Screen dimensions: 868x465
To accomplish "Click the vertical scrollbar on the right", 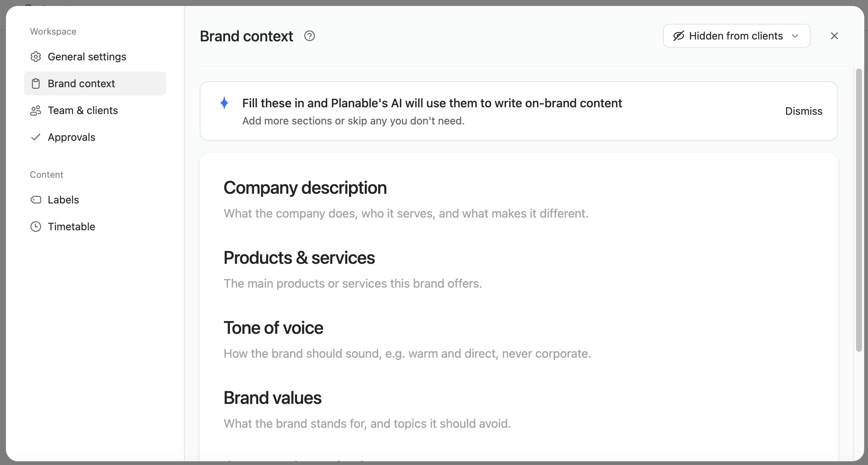I will click(x=859, y=210).
